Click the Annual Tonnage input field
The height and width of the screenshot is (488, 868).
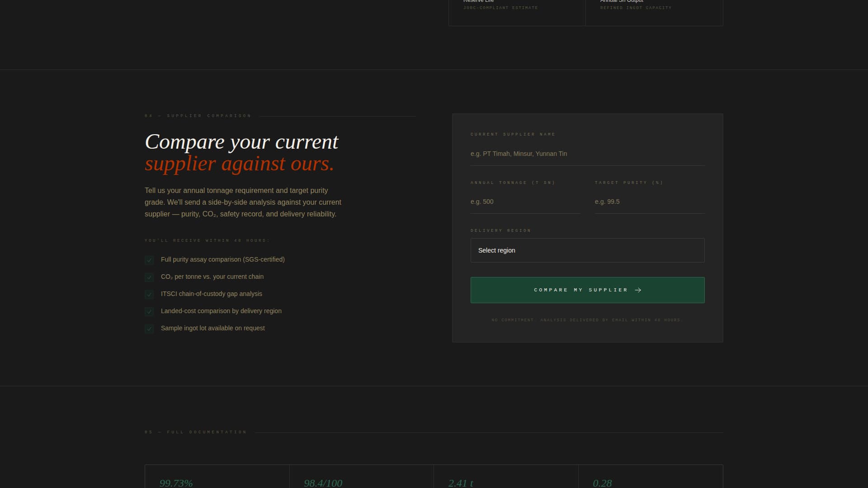[x=525, y=202]
